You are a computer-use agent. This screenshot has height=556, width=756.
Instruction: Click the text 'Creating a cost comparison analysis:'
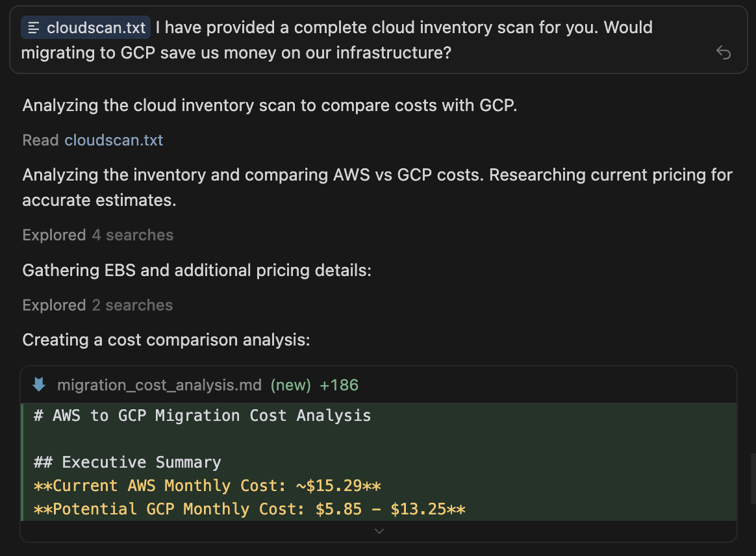click(166, 340)
